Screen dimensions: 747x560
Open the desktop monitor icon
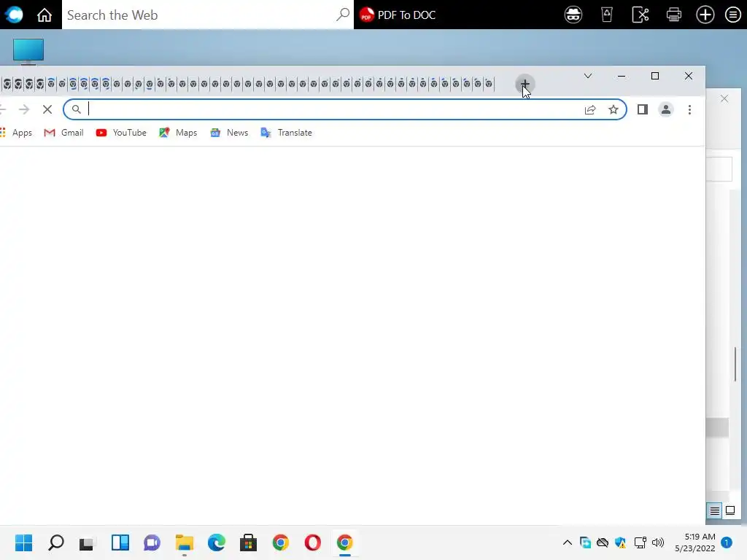(28, 51)
